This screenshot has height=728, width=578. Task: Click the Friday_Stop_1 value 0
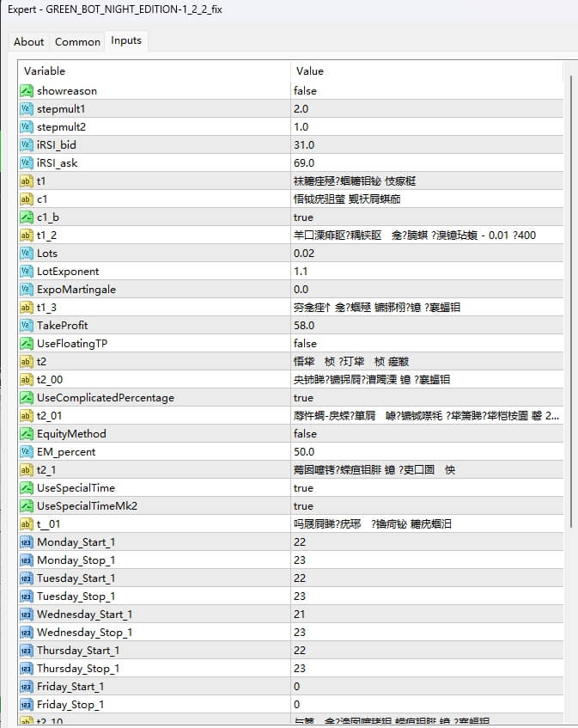click(x=297, y=705)
